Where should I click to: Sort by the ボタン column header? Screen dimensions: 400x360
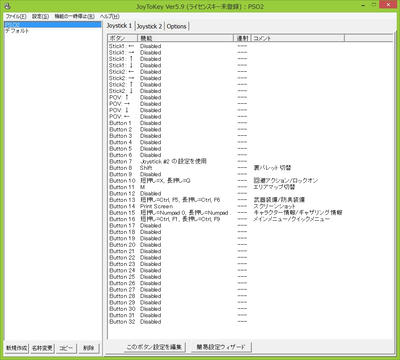point(122,38)
